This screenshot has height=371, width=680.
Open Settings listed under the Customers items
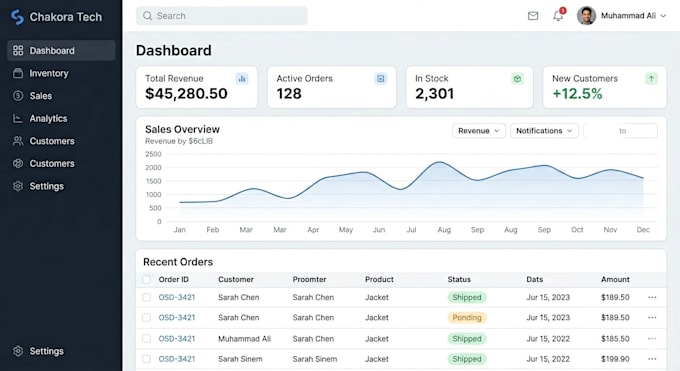click(46, 186)
